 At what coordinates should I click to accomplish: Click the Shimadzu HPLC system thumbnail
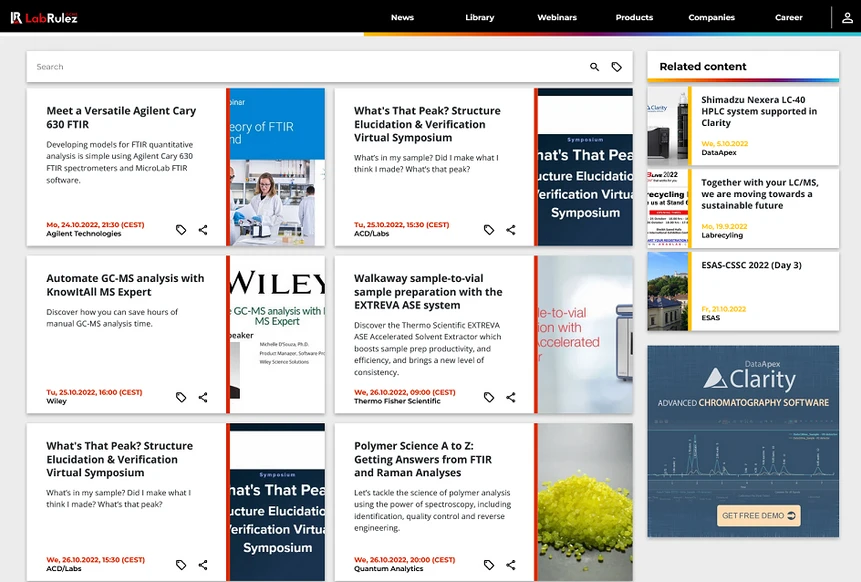[x=667, y=126]
